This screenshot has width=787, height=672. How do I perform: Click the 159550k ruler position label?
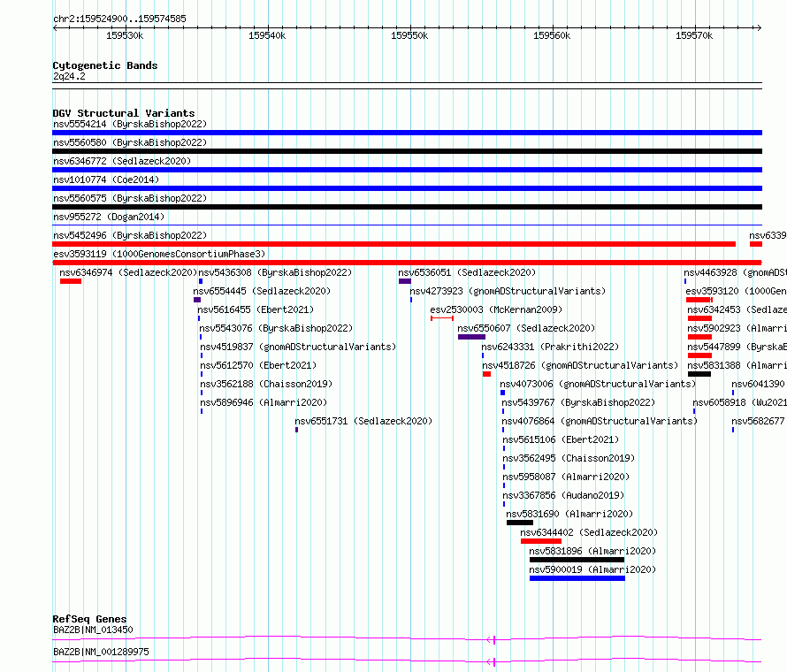(409, 35)
